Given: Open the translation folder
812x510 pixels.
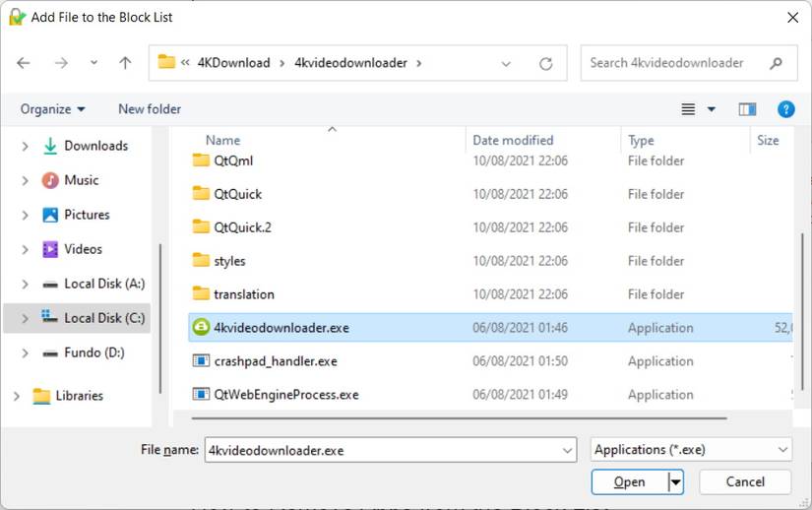Looking at the screenshot, I should point(244,294).
